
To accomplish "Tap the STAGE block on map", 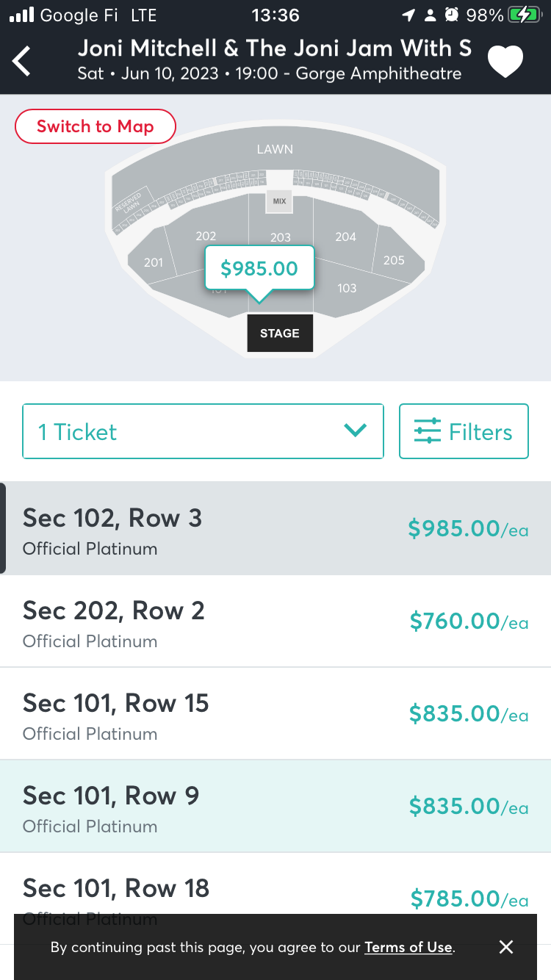I will 280,333.
